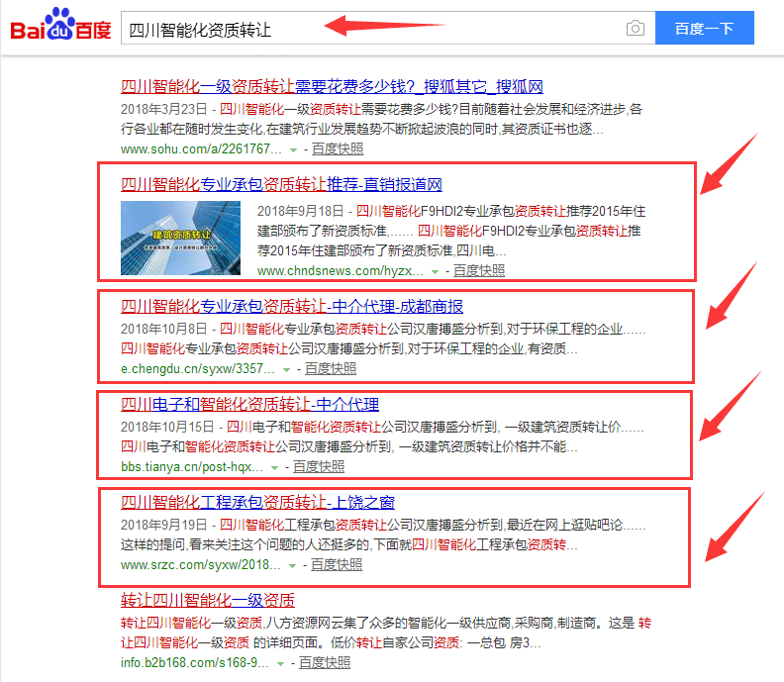This screenshot has width=784, height=682.
Task: Click the e.chengdu.cn/syxw/3357... URL text
Action: (198, 369)
